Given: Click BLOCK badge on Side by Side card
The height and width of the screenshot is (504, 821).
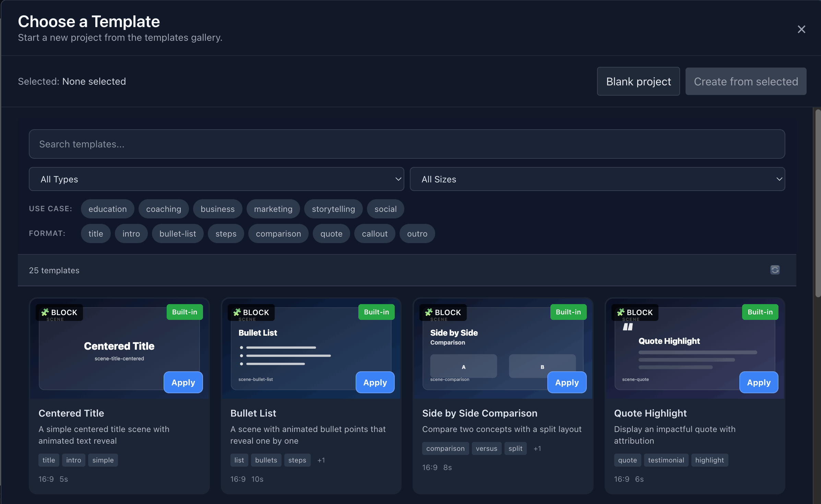Looking at the screenshot, I should (x=443, y=312).
